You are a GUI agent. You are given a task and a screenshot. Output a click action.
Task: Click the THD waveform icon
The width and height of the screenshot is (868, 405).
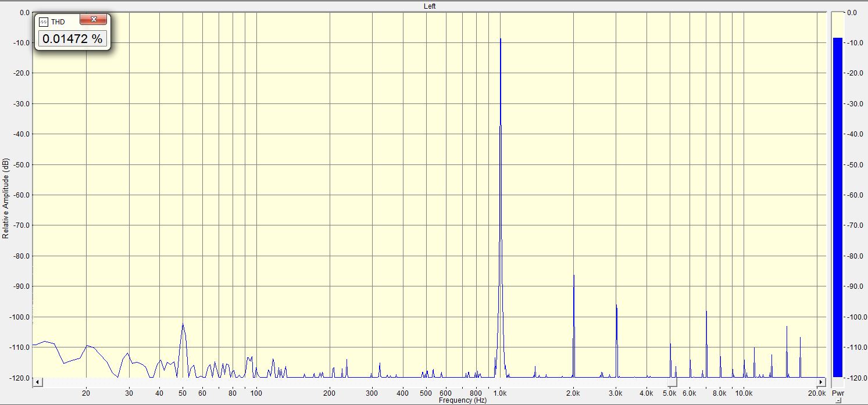tap(44, 21)
